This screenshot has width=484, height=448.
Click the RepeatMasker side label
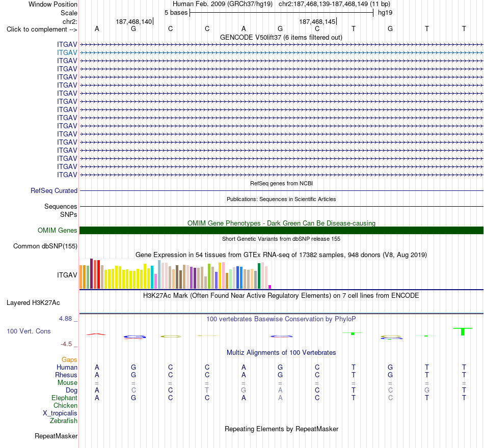pyautogui.click(x=56, y=436)
